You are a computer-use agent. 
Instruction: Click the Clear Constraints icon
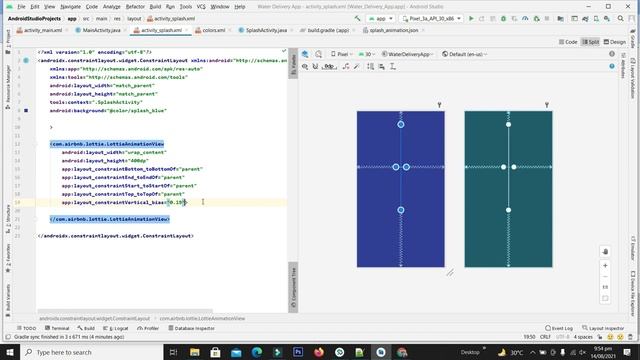pyautogui.click(x=346, y=66)
